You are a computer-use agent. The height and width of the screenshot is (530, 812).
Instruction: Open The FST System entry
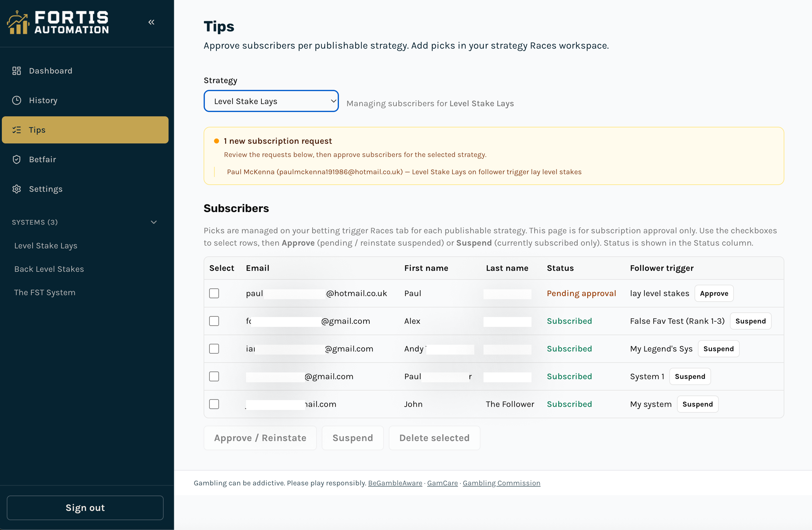[x=45, y=292]
